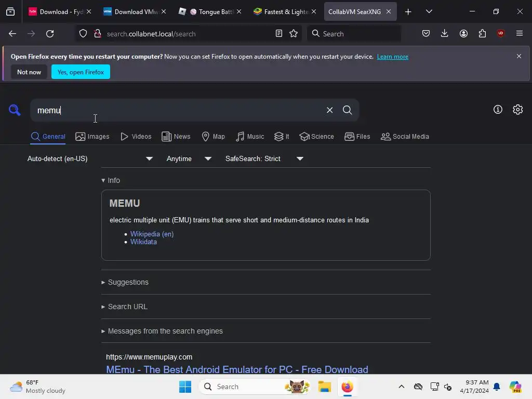
Task: Switch to Science category
Action: pyautogui.click(x=316, y=137)
